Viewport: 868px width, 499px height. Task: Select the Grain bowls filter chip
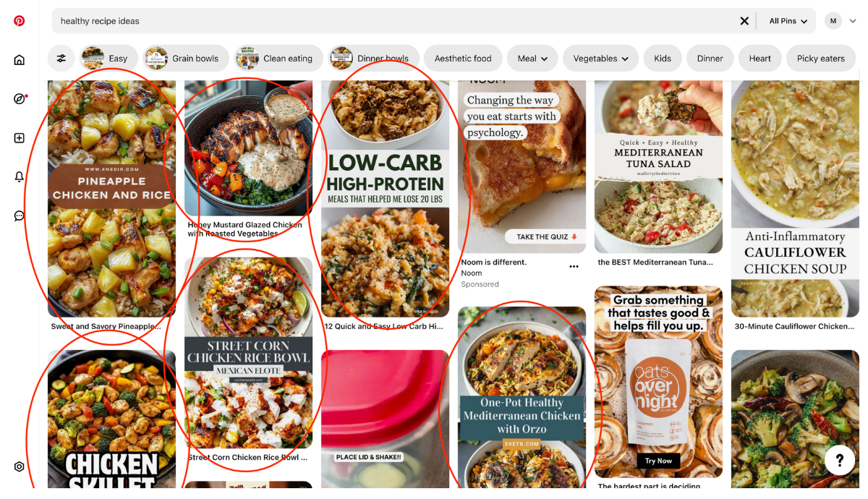[186, 59]
